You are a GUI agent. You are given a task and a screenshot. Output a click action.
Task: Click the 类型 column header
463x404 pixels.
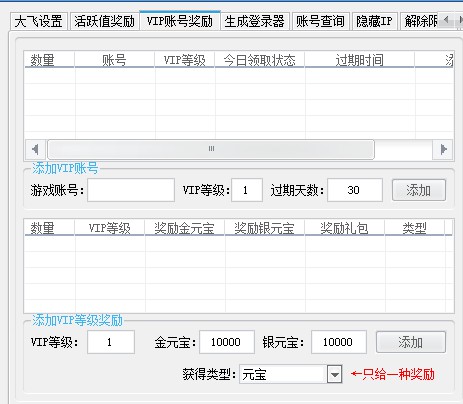point(415,228)
